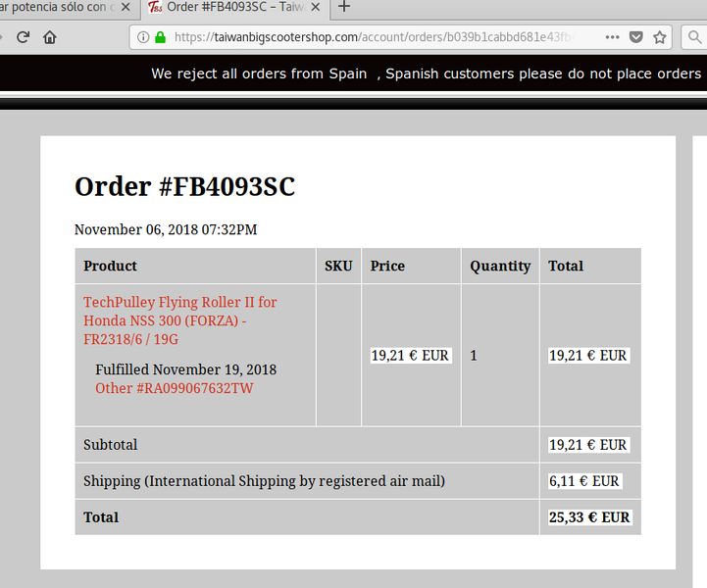The height and width of the screenshot is (588, 707).
Task: Click the search box magnifier icon
Action: click(x=696, y=37)
